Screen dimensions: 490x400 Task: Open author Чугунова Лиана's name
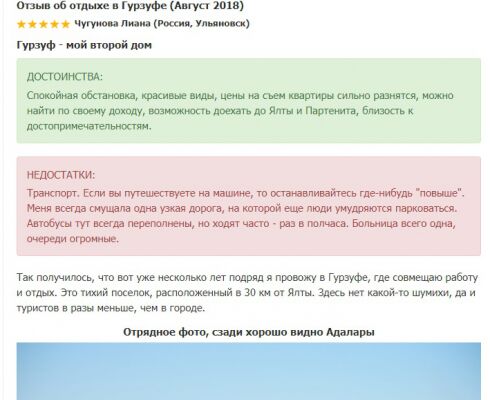point(112,24)
